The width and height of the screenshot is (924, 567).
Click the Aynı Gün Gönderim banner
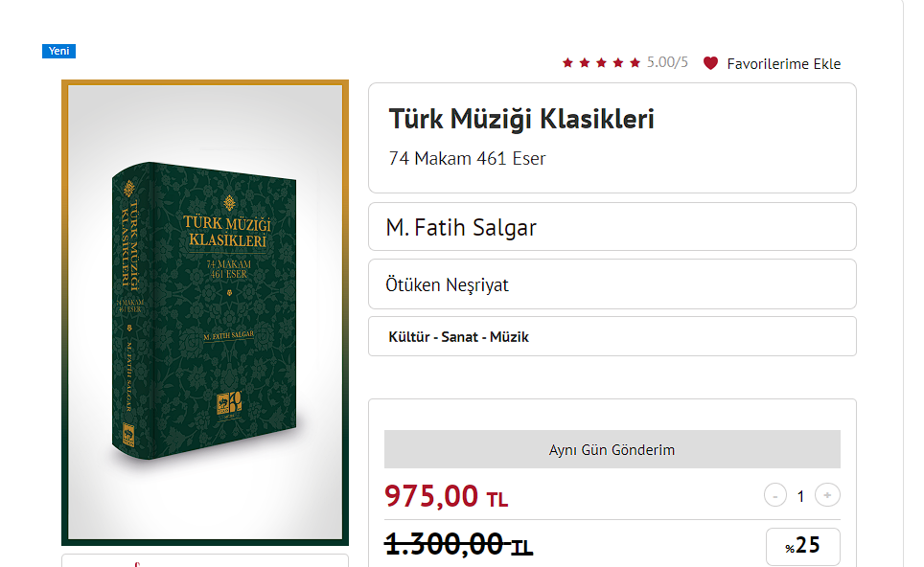coord(612,449)
